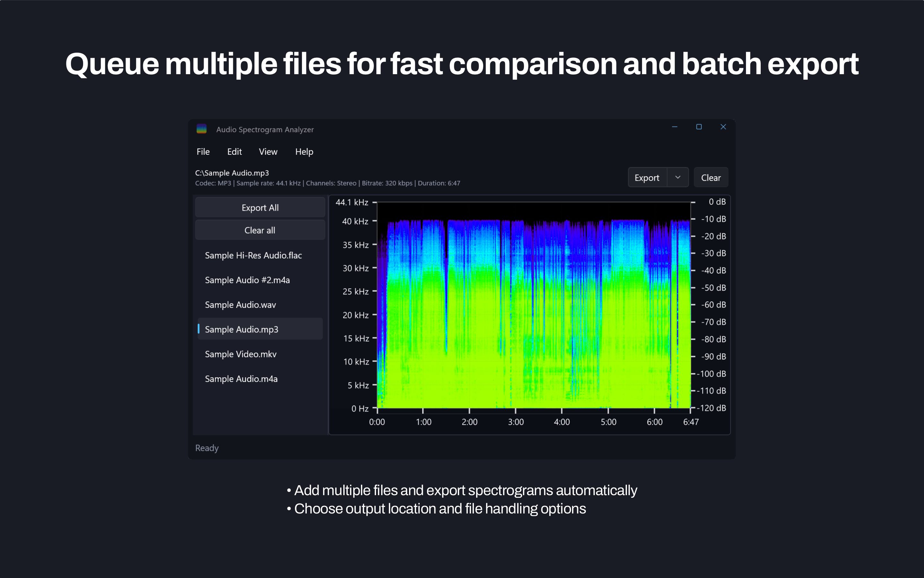Screen dimensions: 924x578
Task: Open the View menu
Action: [x=268, y=152]
